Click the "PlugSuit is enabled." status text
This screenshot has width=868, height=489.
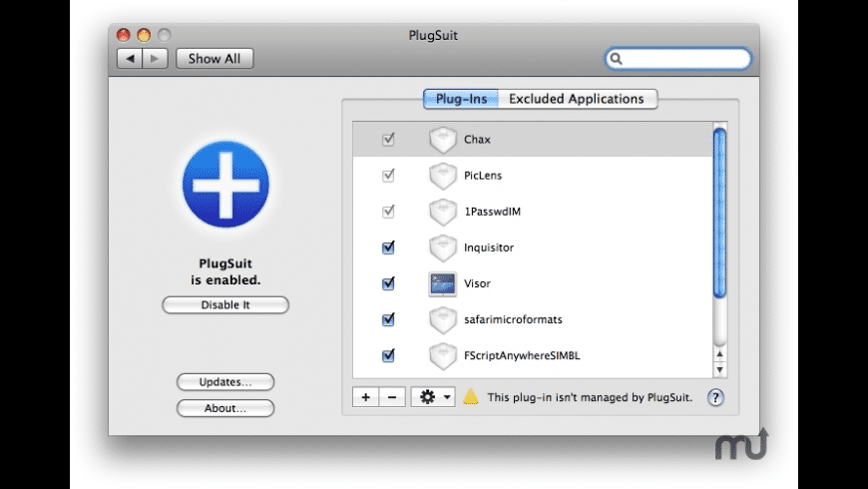pos(225,271)
